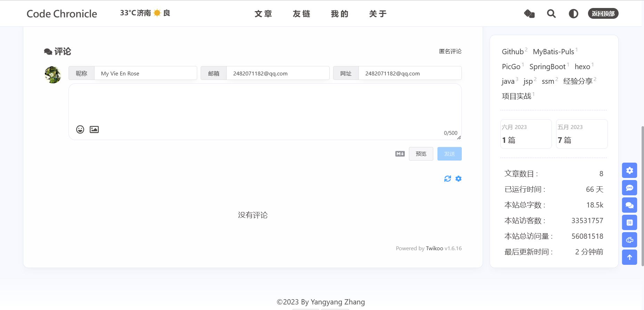Image resolution: width=644 pixels, height=310 pixels.
Task: Open the 我的 menu
Action: click(340, 14)
